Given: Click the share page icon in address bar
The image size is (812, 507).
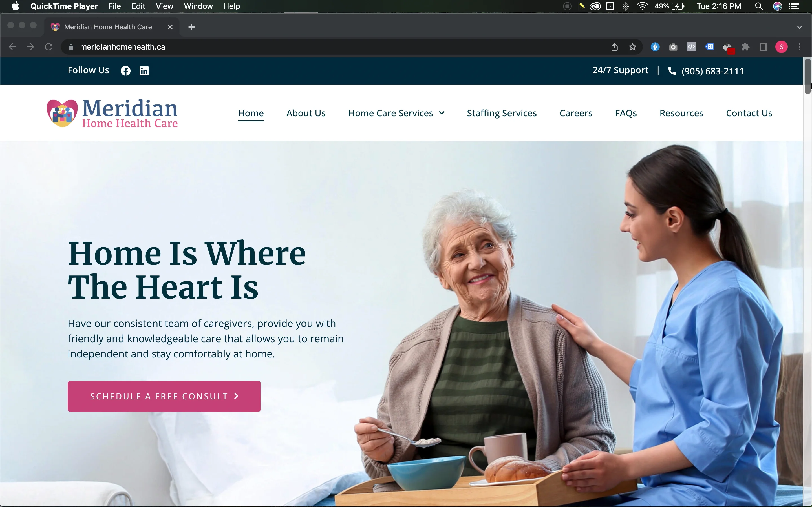Looking at the screenshot, I should (x=614, y=47).
